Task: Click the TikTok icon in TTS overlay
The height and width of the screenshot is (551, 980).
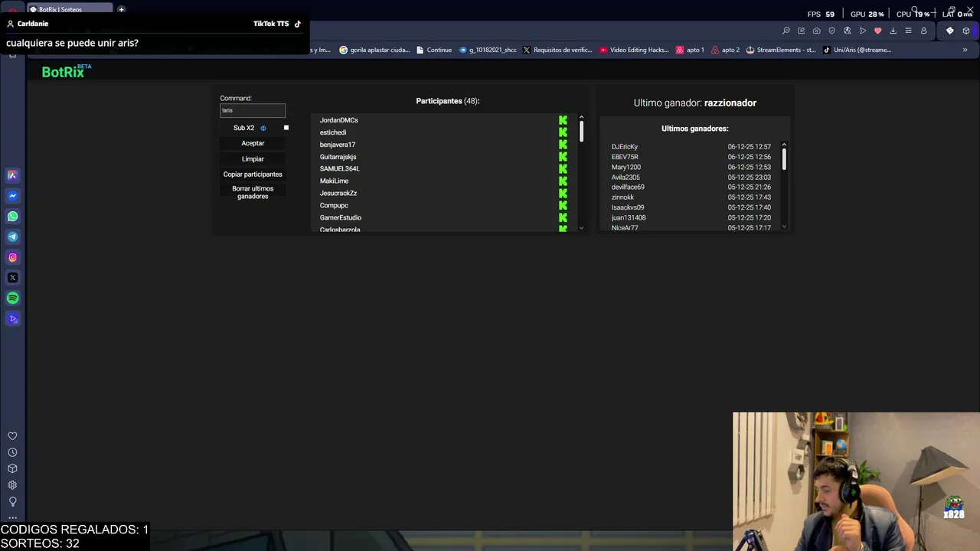Action: (298, 24)
